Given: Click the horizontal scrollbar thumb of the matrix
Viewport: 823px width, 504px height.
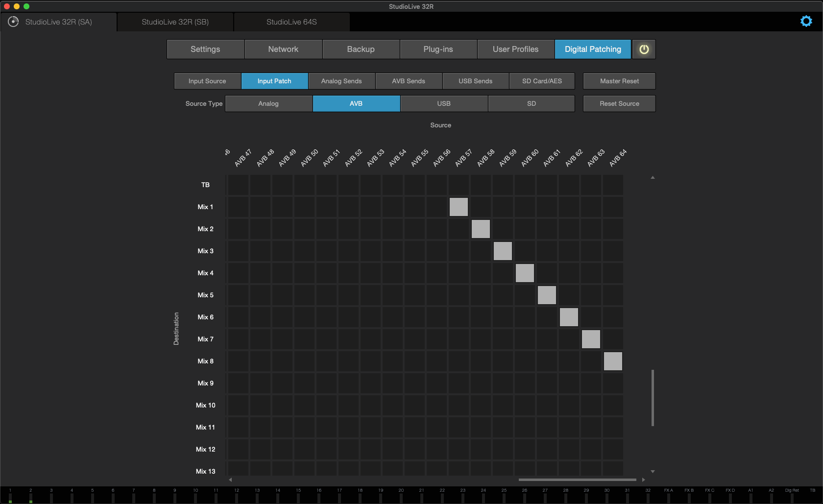Looking at the screenshot, I should click(577, 480).
